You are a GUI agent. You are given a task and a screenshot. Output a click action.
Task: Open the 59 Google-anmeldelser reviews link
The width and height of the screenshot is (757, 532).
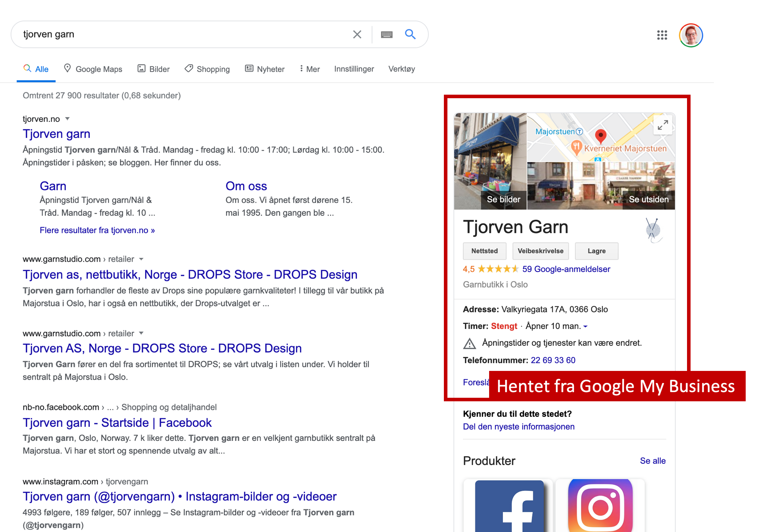[566, 269]
